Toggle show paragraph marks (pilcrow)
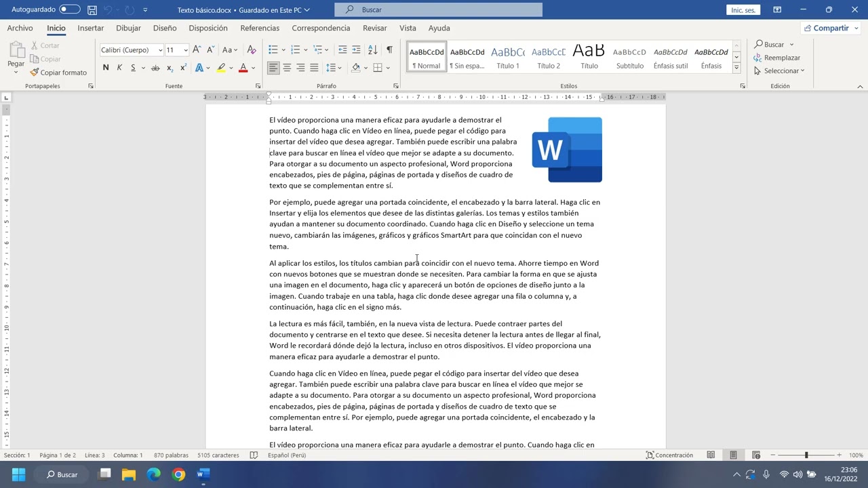Screen dimensions: 868x488 click(x=389, y=49)
